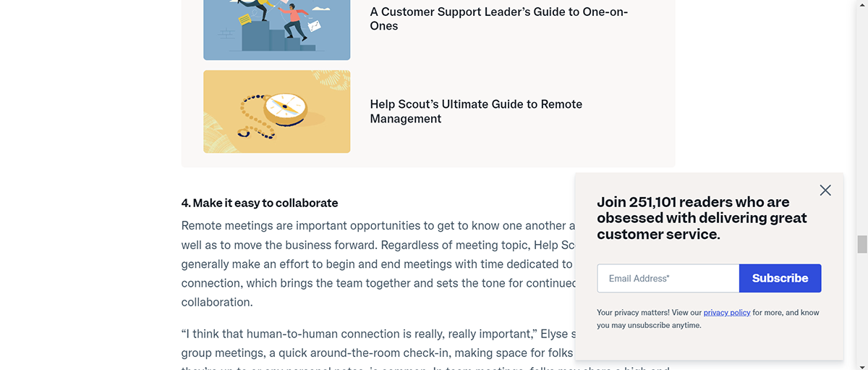This screenshot has width=868, height=370.
Task: Open the privacy policy link
Action: (726, 313)
